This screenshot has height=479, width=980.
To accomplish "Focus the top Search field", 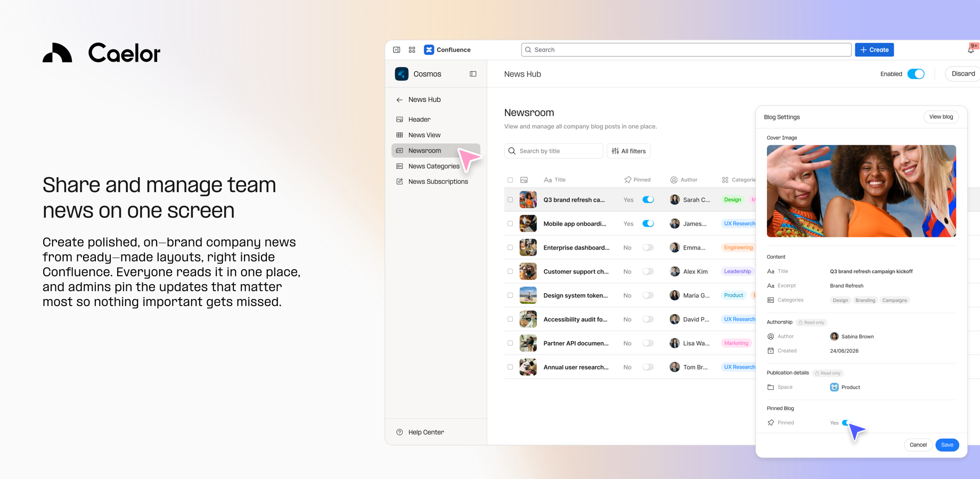I will click(x=686, y=49).
